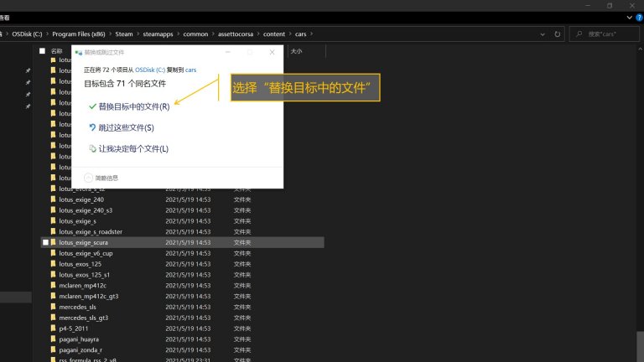This screenshot has height=362, width=644.
Task: Tick the checkbox for lotus_exige_scura row
Action: coord(45,242)
